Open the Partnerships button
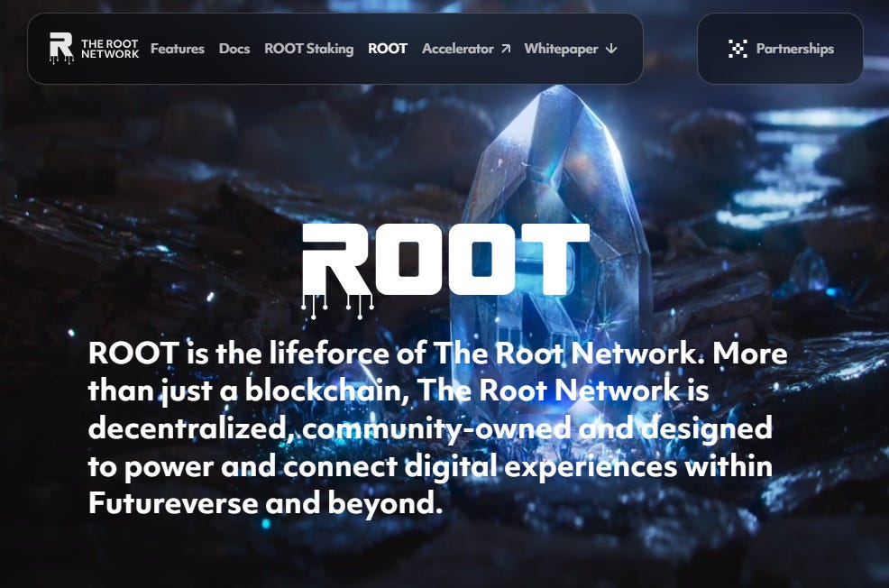The image size is (889, 588). pos(780,49)
